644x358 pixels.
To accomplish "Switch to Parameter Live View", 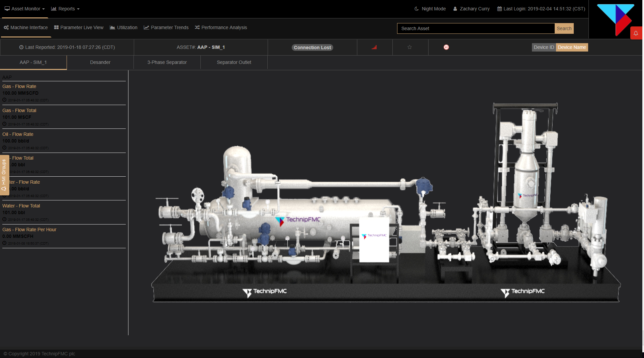I will (79, 27).
